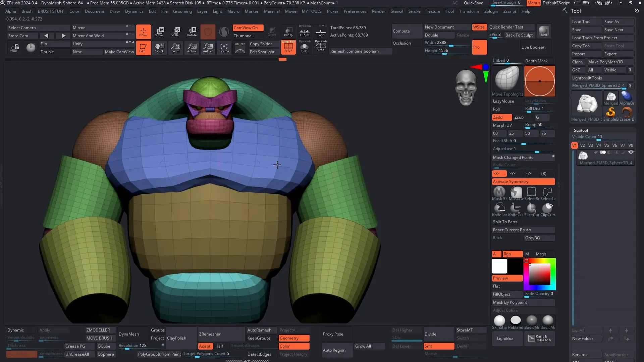644x362 pixels.
Task: Open the Zplugin menu
Action: (x=491, y=11)
